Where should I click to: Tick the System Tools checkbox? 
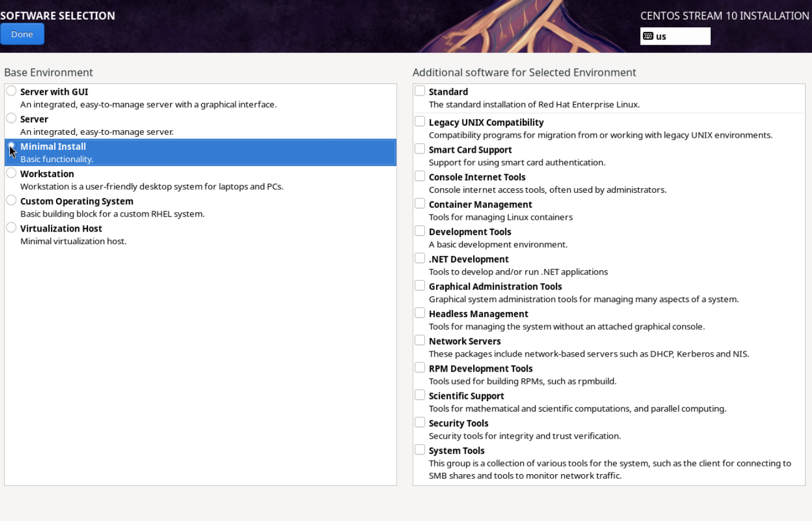(420, 450)
